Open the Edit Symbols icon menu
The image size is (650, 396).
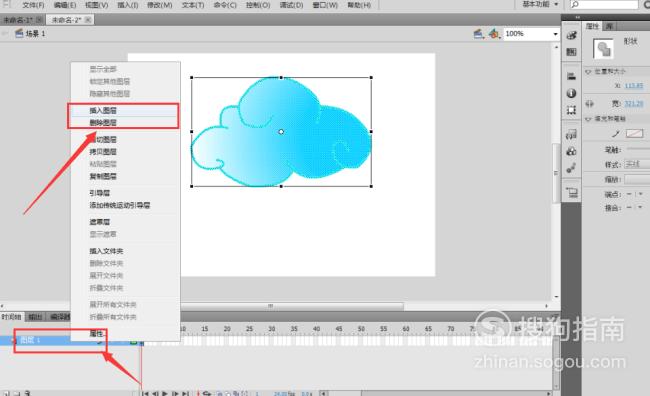click(x=494, y=34)
